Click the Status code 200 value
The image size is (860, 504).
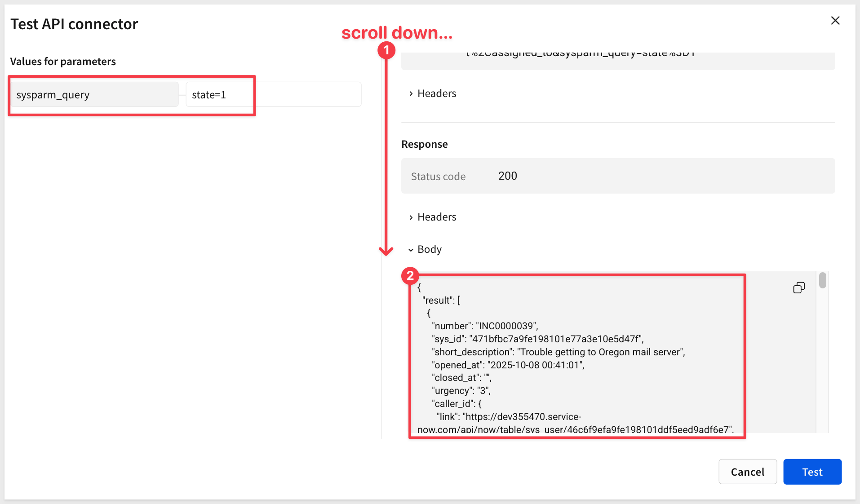click(x=507, y=176)
